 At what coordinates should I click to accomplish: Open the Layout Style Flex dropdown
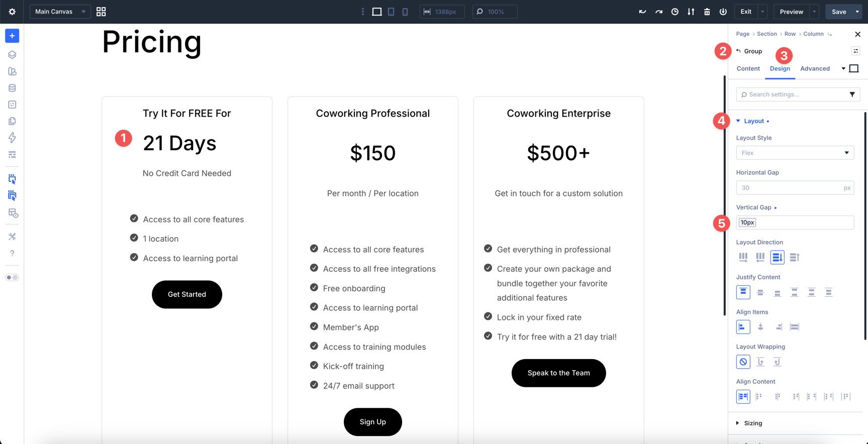click(x=795, y=153)
